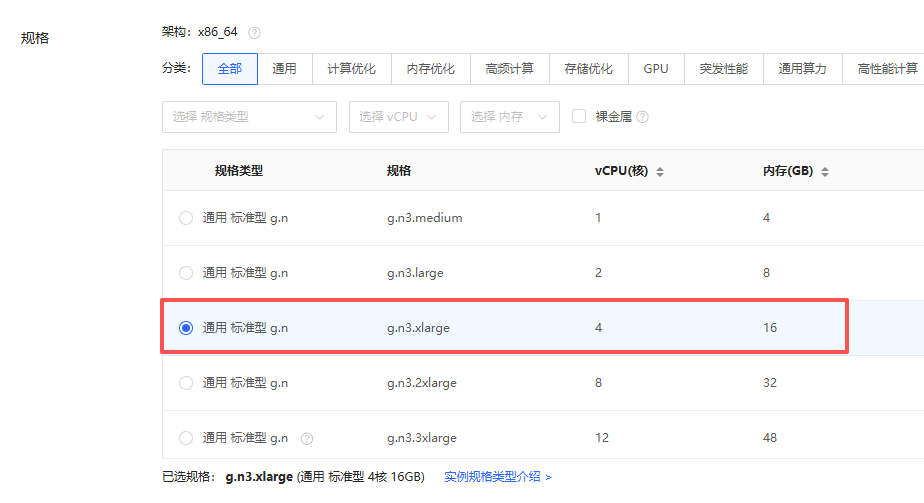924x503 pixels.
Task: Switch to the 内存优化 tab
Action: pos(430,69)
